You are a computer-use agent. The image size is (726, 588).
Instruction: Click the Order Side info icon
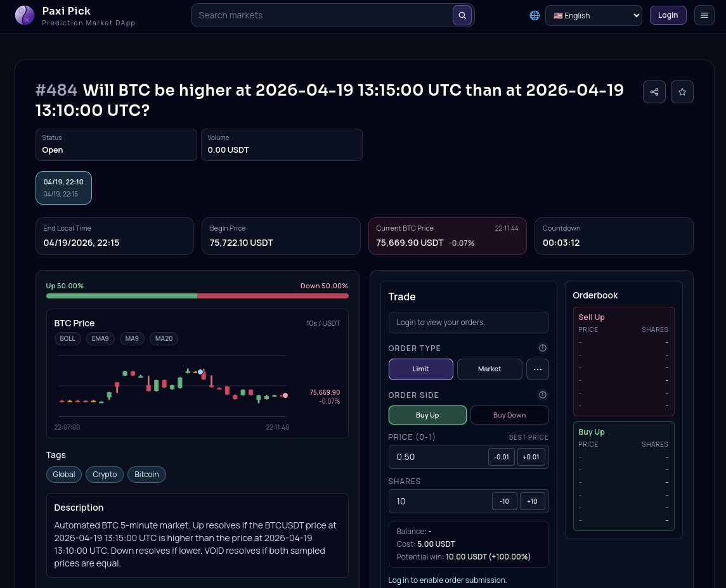(543, 395)
